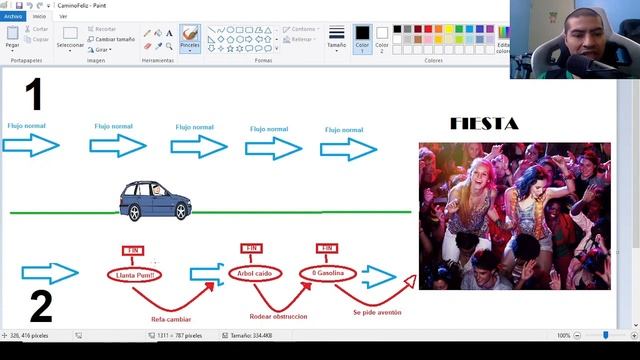Click the Recortar crop button
This screenshot has height=360, width=640.
coord(102,29)
